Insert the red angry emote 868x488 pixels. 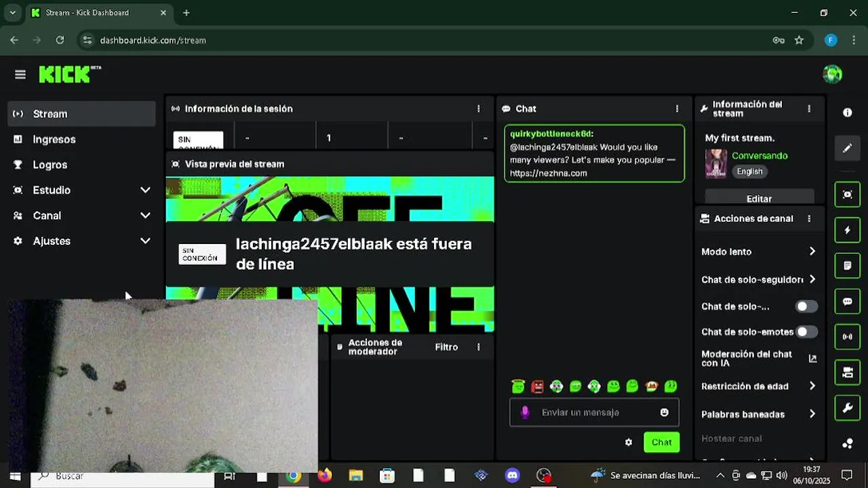[537, 386]
